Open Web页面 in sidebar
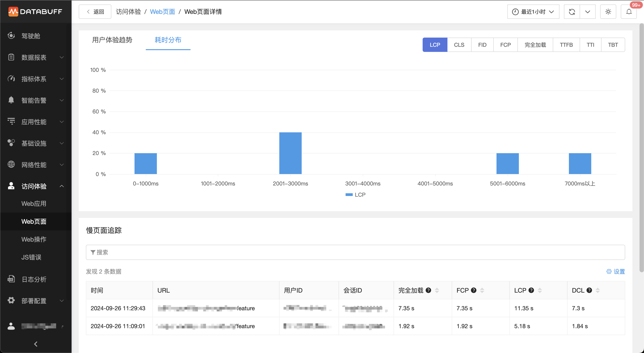This screenshot has width=644, height=353. [34, 221]
